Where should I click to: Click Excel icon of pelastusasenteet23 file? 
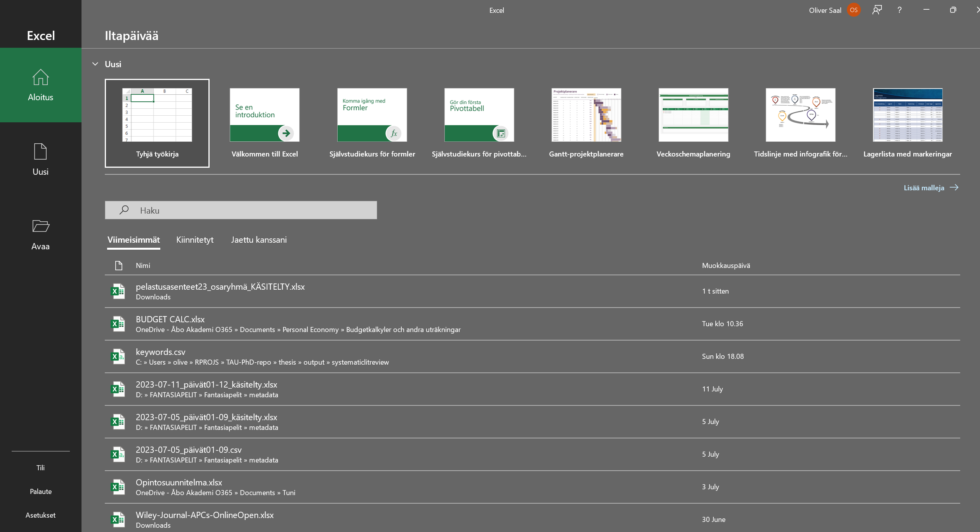click(118, 291)
